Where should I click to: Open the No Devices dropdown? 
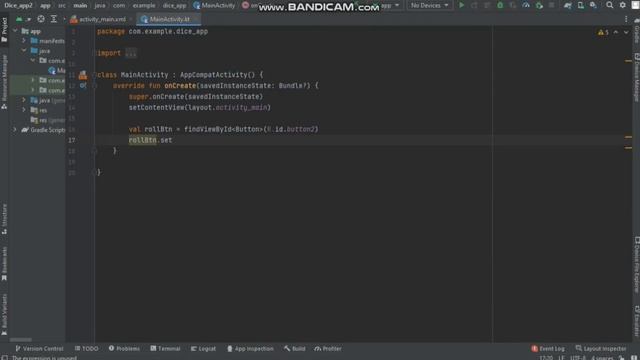click(429, 5)
